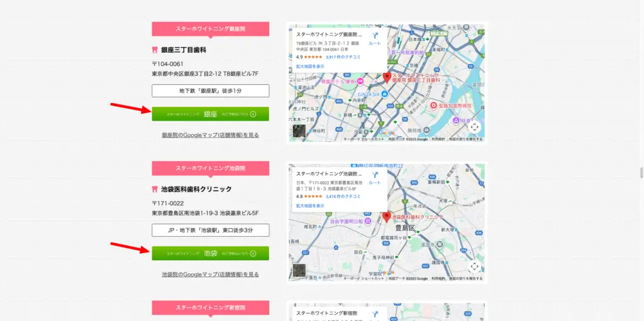Image resolution: width=644 pixels, height=321 pixels.
Task: Open 銀座院のGoogleマップ(店舗情報)を見る link
Action: click(x=210, y=134)
